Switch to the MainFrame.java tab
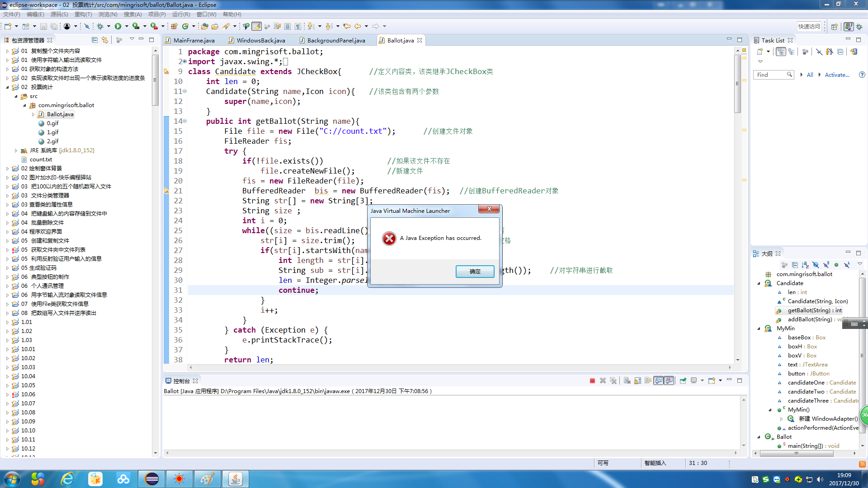This screenshot has width=868, height=488. tap(194, 40)
